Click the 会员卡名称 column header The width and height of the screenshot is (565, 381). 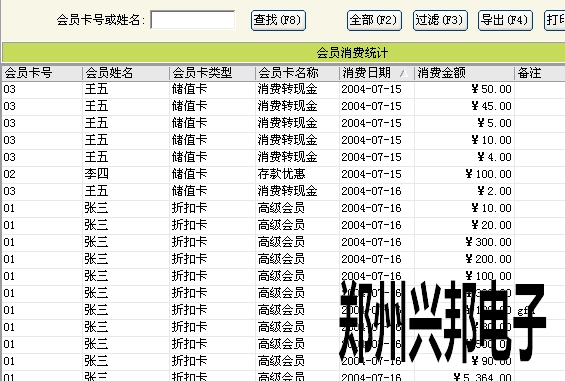297,73
